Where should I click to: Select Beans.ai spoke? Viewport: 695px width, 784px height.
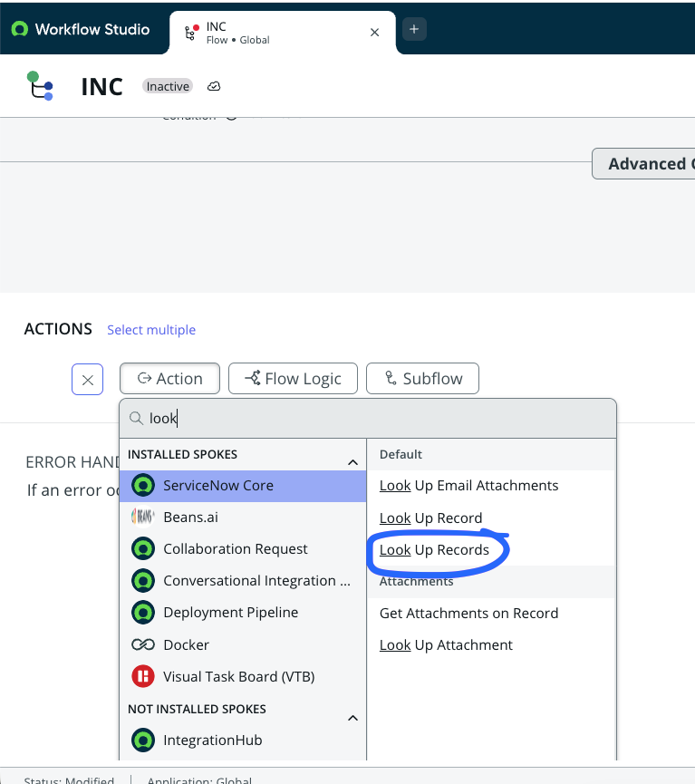(x=243, y=518)
